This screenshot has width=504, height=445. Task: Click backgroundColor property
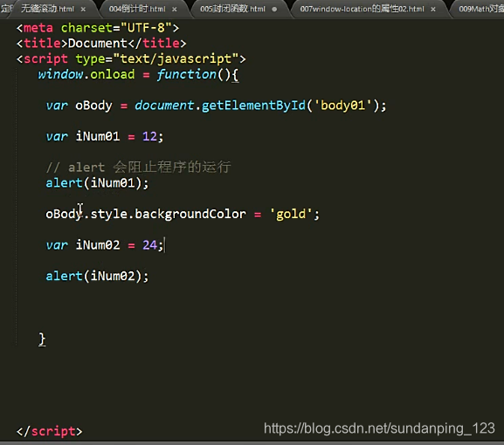tap(190, 214)
